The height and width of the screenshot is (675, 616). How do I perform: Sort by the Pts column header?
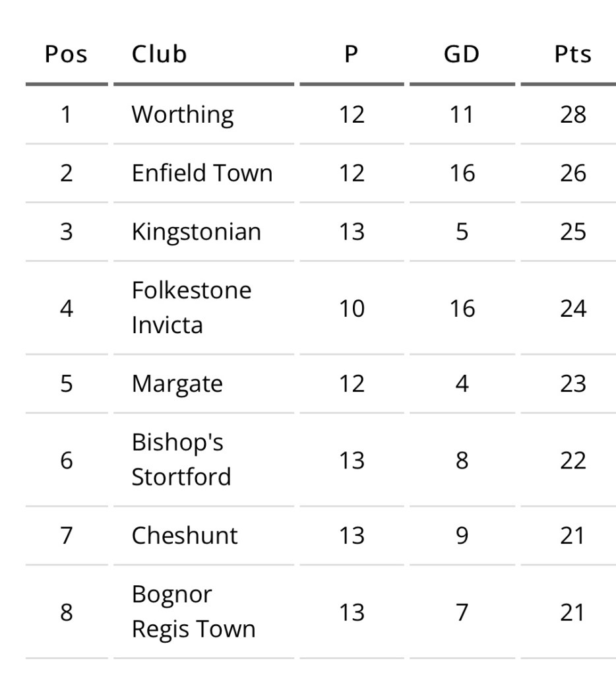pyautogui.click(x=572, y=54)
